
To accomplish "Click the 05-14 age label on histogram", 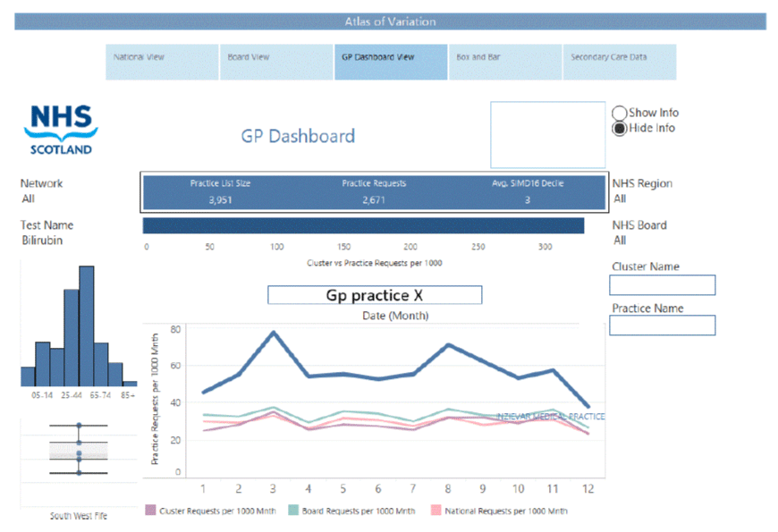I will pos(42,395).
